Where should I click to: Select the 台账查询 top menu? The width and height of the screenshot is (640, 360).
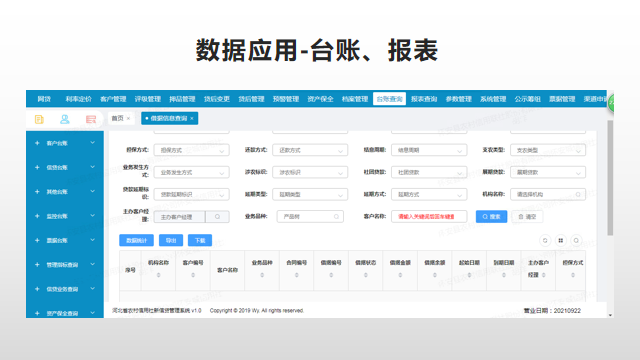coord(389,99)
